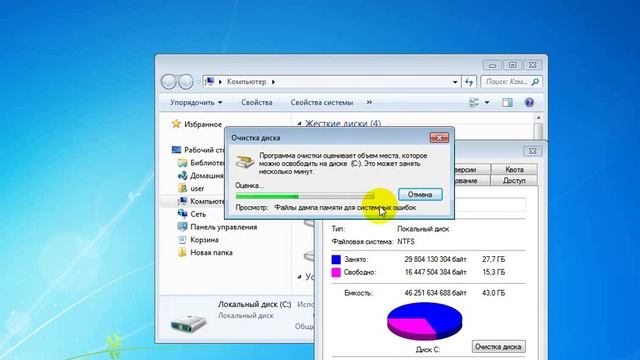Click the Network icon in sidebar

click(182, 213)
